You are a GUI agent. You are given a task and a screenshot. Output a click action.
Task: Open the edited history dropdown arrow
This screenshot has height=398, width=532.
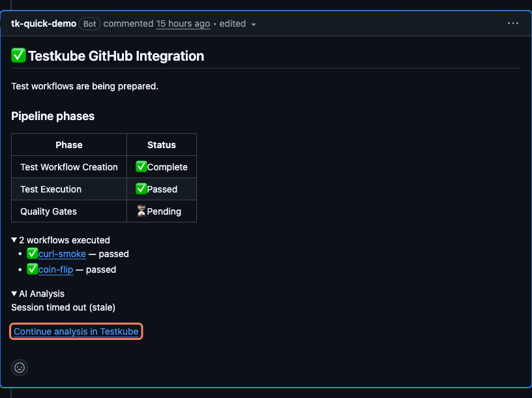(x=254, y=24)
